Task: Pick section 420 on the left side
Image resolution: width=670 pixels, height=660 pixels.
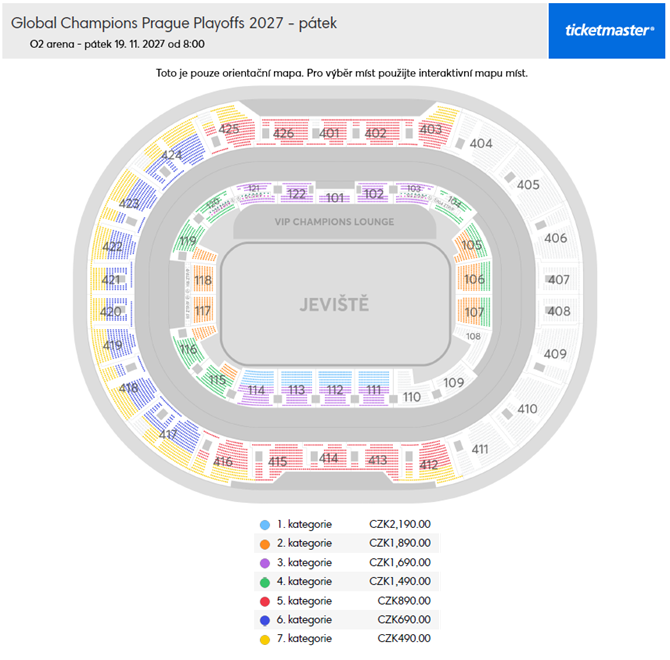Action: click(x=111, y=312)
